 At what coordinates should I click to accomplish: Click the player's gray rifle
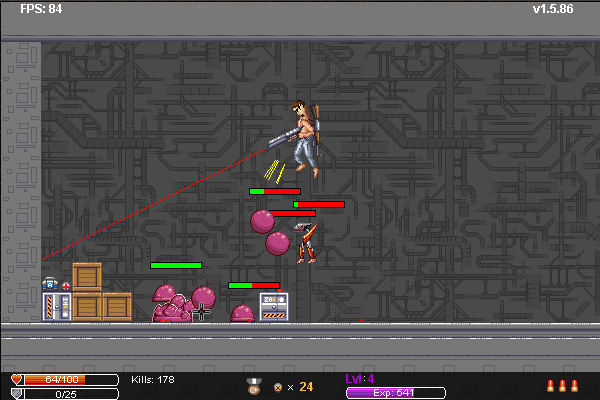(284, 139)
